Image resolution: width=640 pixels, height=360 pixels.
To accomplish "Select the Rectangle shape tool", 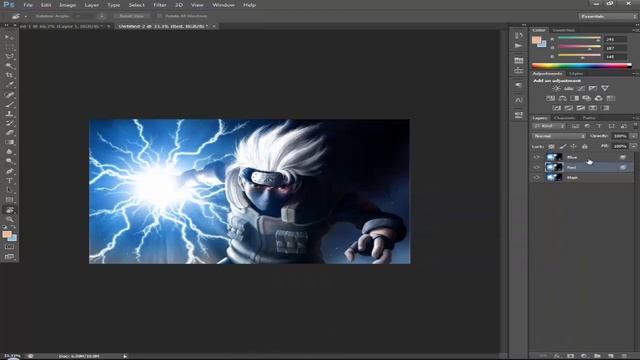I will pyautogui.click(x=9, y=200).
